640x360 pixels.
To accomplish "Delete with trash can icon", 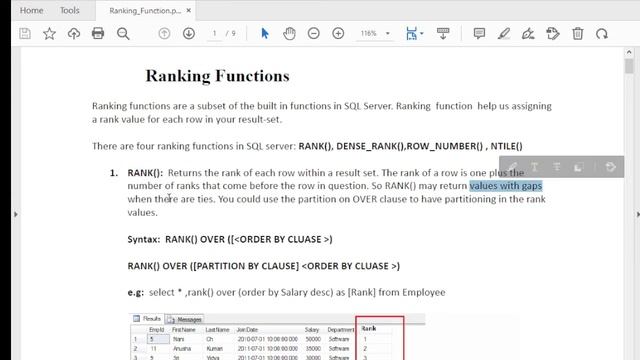I will pos(578,33).
